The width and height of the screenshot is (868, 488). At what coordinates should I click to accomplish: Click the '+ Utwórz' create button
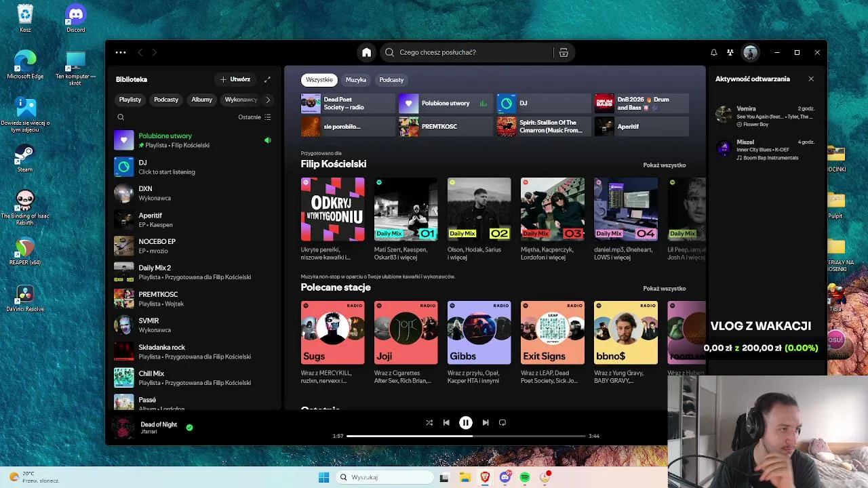pyautogui.click(x=235, y=79)
